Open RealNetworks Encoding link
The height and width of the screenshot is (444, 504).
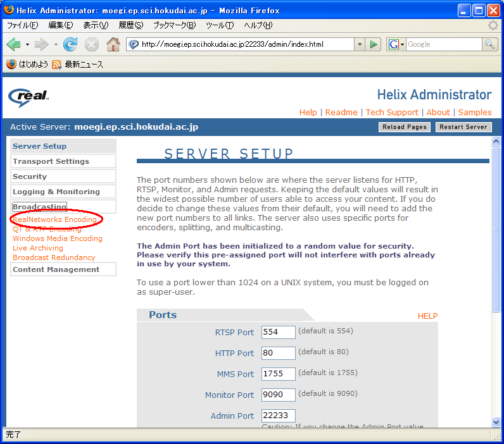(54, 219)
